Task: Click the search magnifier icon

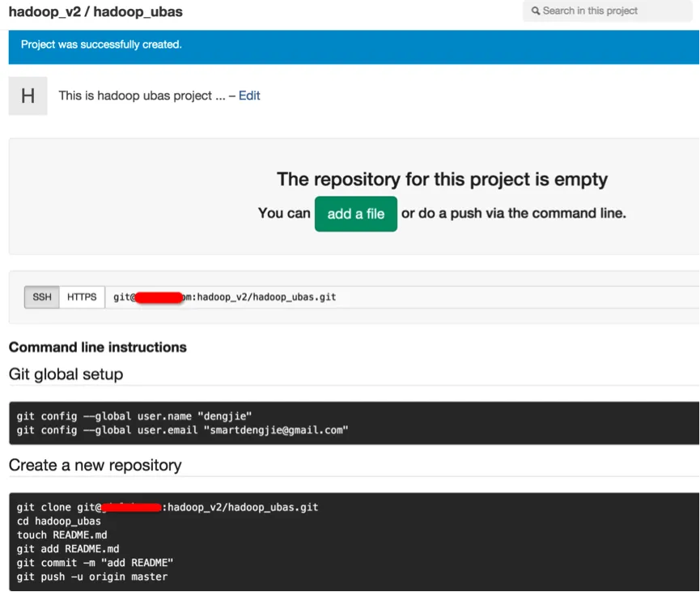Action: pyautogui.click(x=536, y=11)
